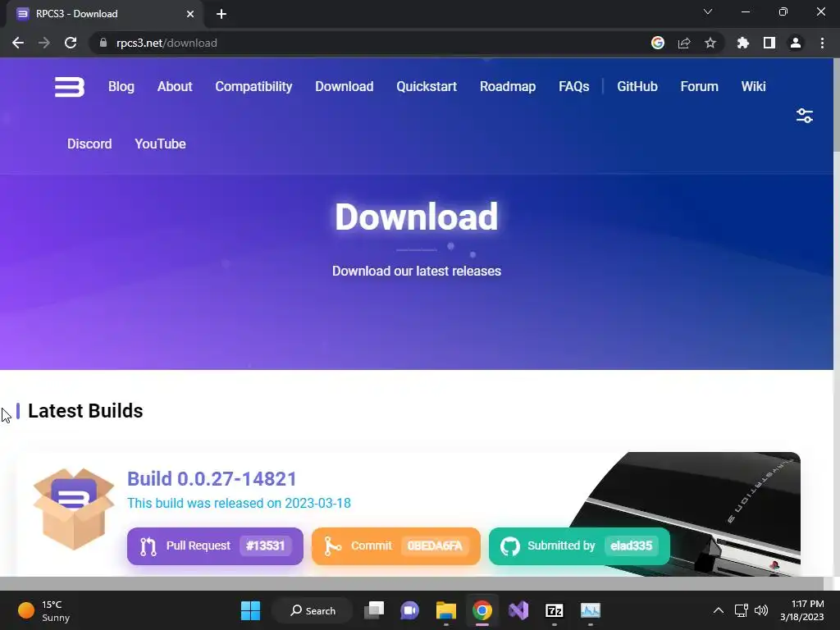Share this page using the share icon
This screenshot has height=630, width=840.
(x=684, y=43)
